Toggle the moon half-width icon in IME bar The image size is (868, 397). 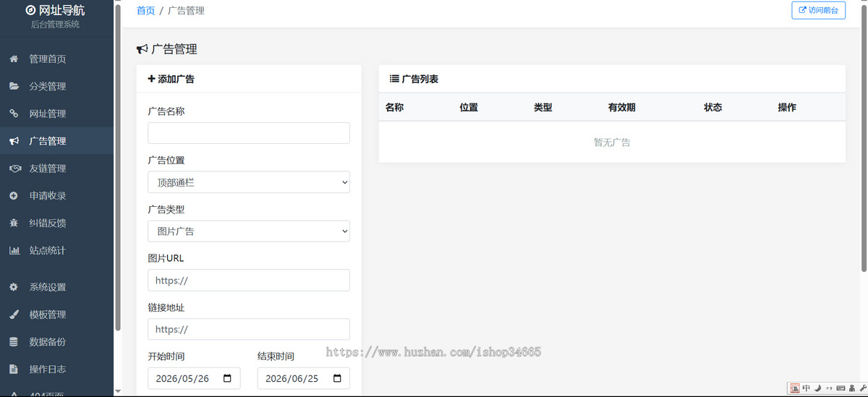tap(817, 388)
